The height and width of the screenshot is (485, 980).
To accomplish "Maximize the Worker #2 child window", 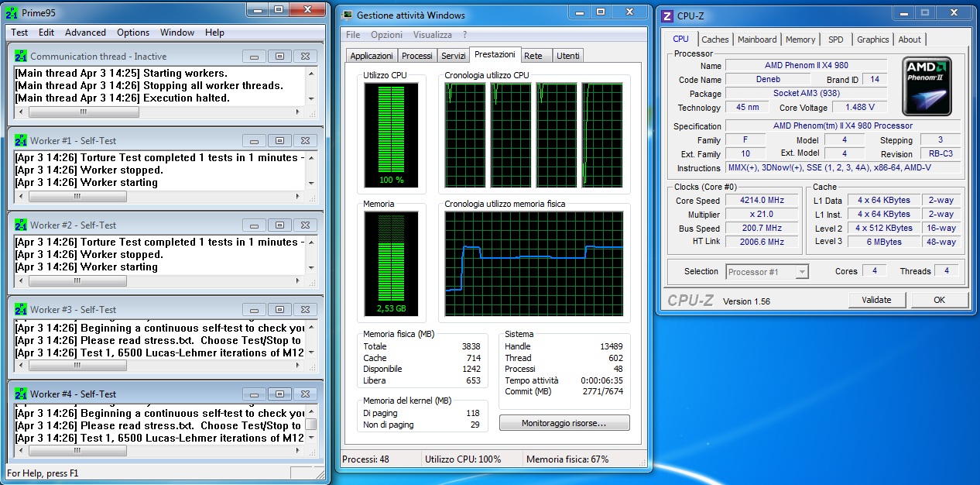I will click(280, 225).
